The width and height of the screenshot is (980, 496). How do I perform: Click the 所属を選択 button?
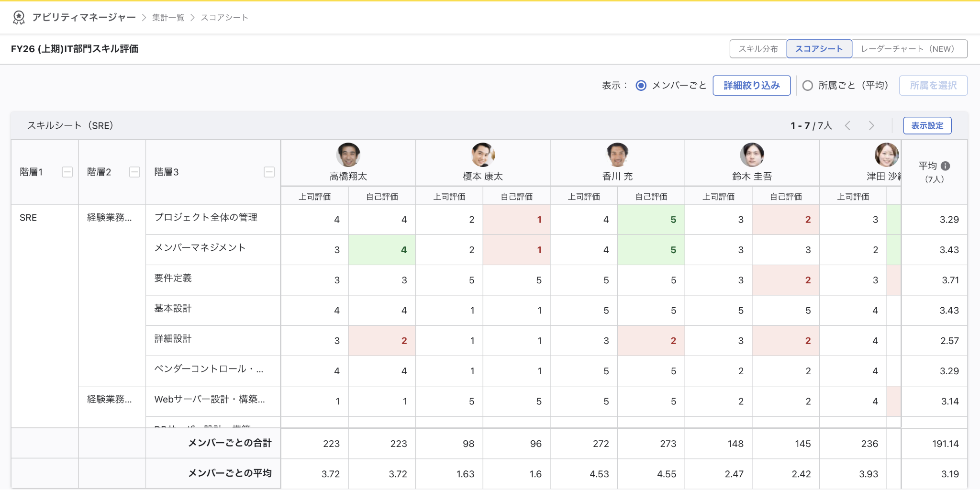(x=933, y=86)
